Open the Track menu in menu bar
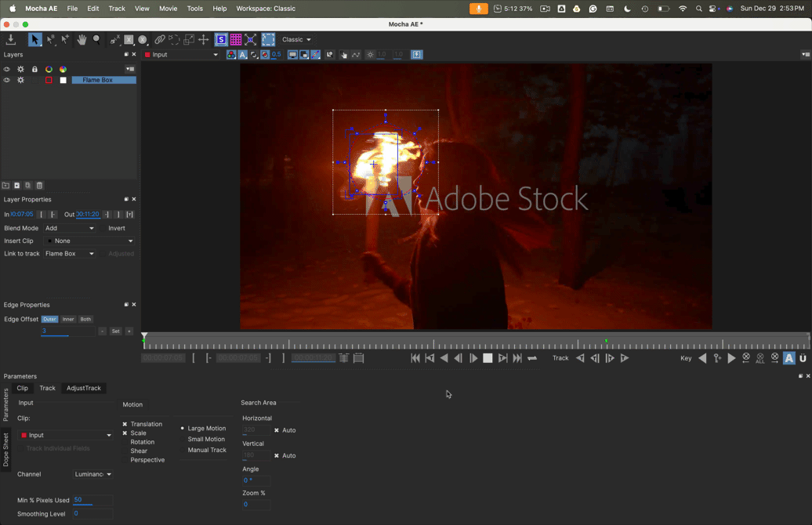Screen dimensions: 812x525 pyautogui.click(x=117, y=9)
